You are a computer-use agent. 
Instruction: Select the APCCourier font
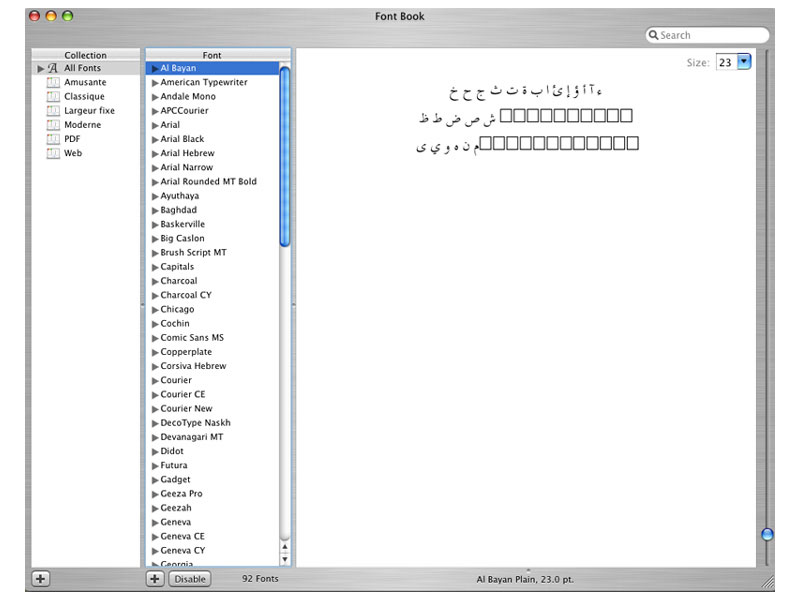coord(184,111)
